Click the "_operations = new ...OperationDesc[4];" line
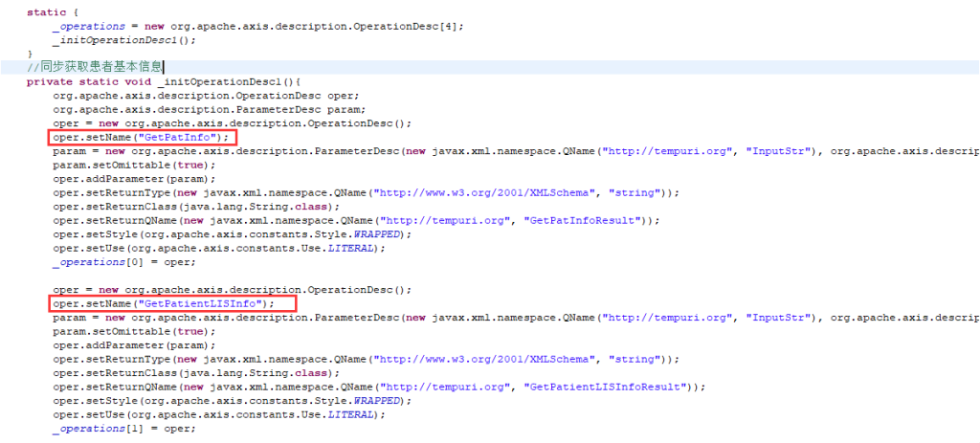This screenshot has width=980, height=443. (258, 26)
